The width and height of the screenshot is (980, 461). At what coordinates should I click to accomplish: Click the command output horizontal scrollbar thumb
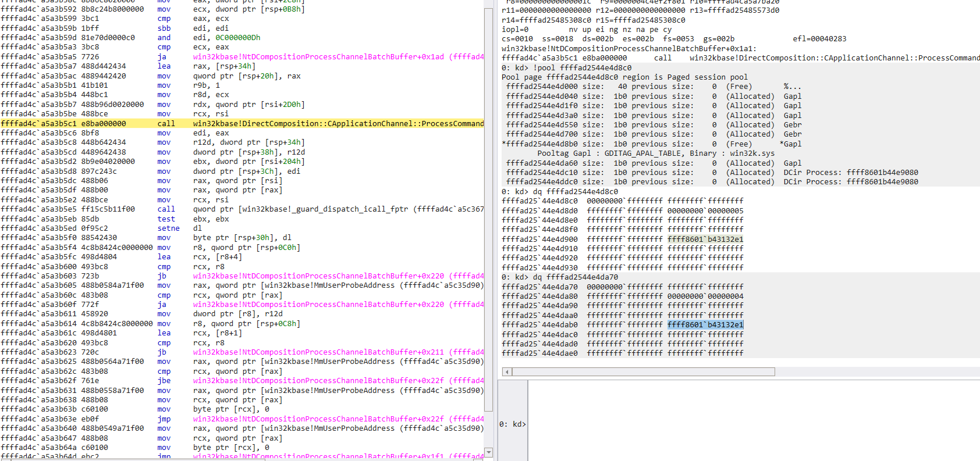pyautogui.click(x=643, y=372)
